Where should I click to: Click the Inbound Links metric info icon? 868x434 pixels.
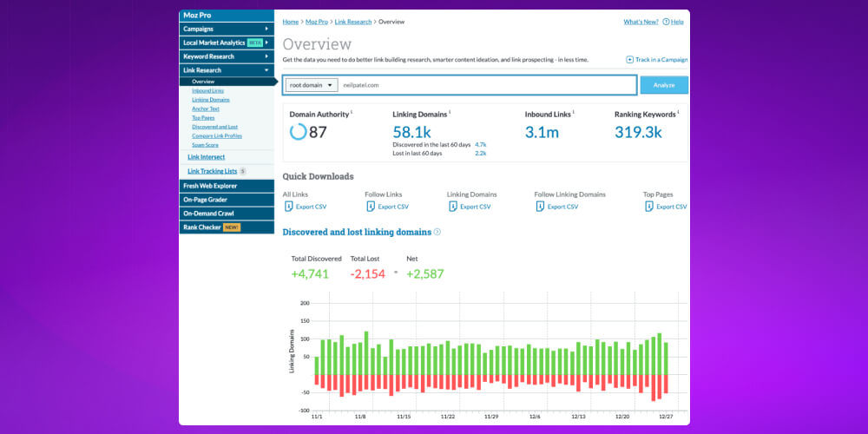click(573, 112)
